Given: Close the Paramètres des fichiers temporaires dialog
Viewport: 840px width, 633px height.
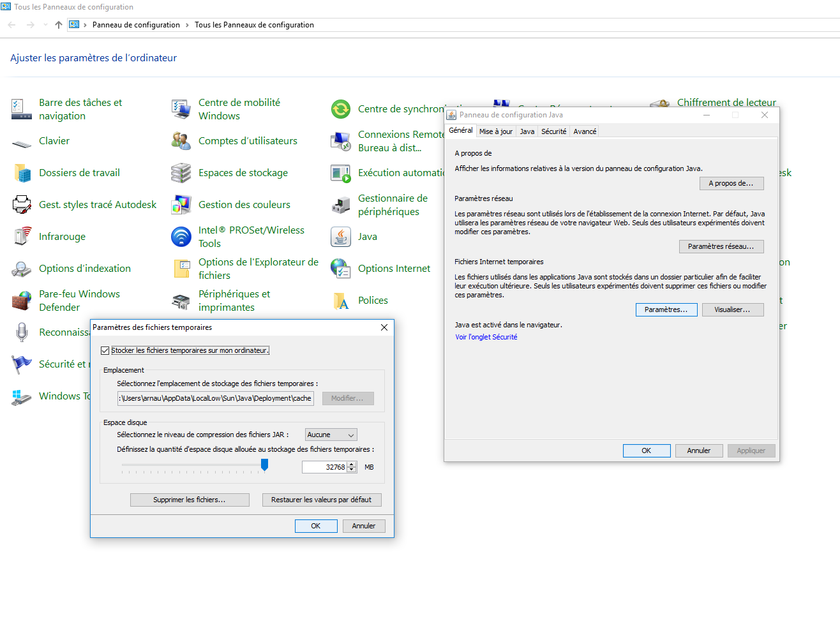Looking at the screenshot, I should pyautogui.click(x=384, y=327).
